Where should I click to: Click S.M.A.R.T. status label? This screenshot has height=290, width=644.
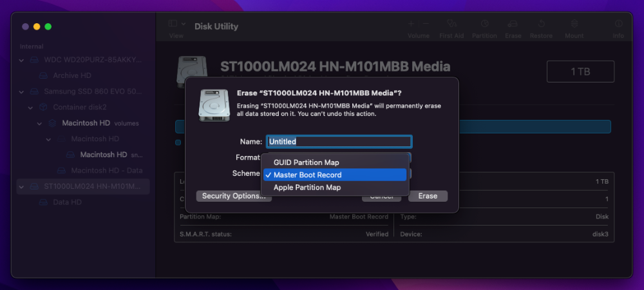[206, 234]
